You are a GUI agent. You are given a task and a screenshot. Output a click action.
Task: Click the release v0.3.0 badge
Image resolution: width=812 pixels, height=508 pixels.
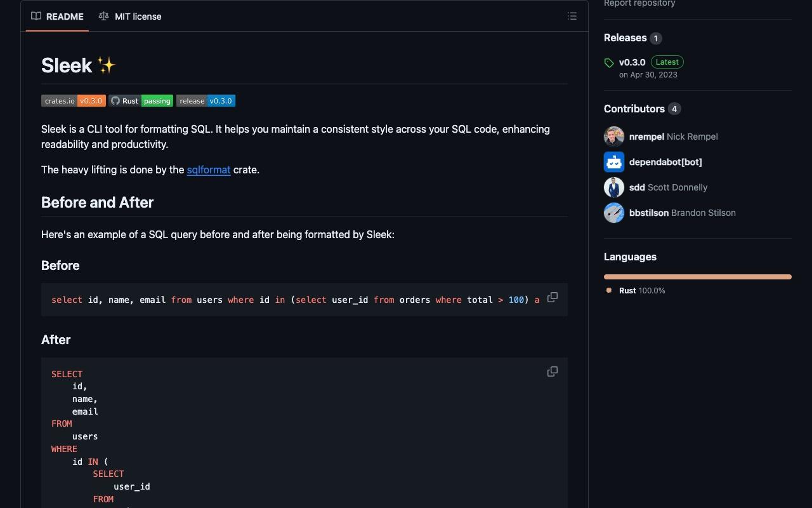(x=206, y=101)
